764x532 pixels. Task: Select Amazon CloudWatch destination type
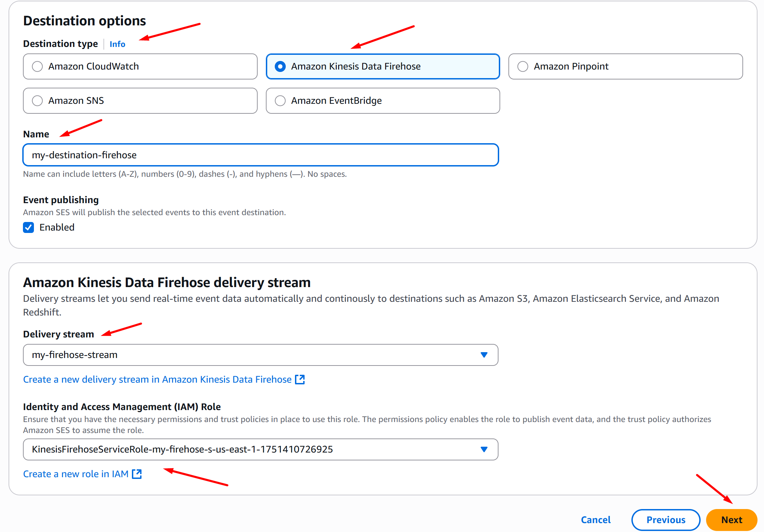click(37, 66)
